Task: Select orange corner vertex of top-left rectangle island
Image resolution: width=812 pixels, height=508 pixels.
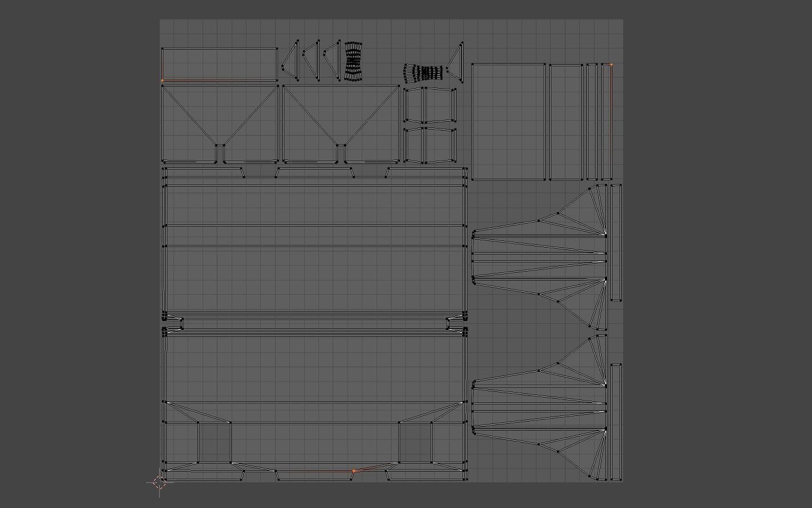Action: 163,80
